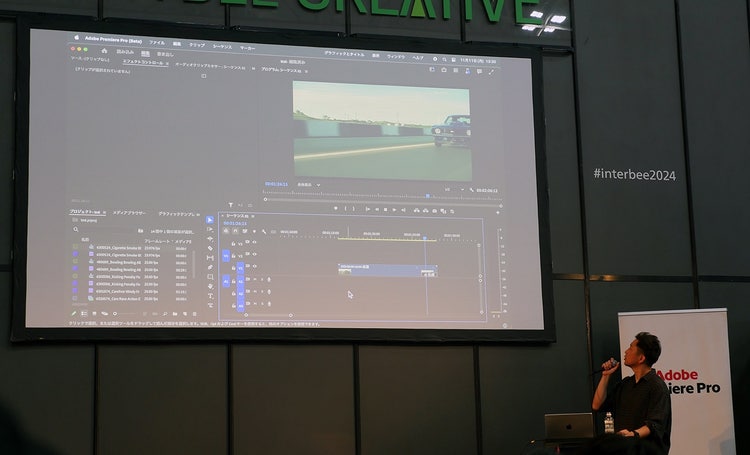Viewport: 750px width, 455px height.
Task: Click the full-screen icon at top right
Action: pos(491,72)
